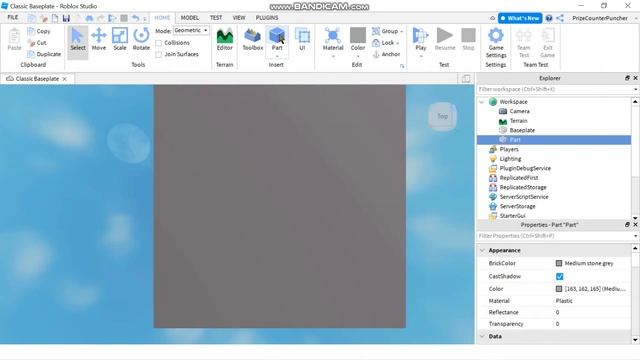Click the save icon in quick access bar
The height and width of the screenshot is (360, 640).
click(66, 18)
